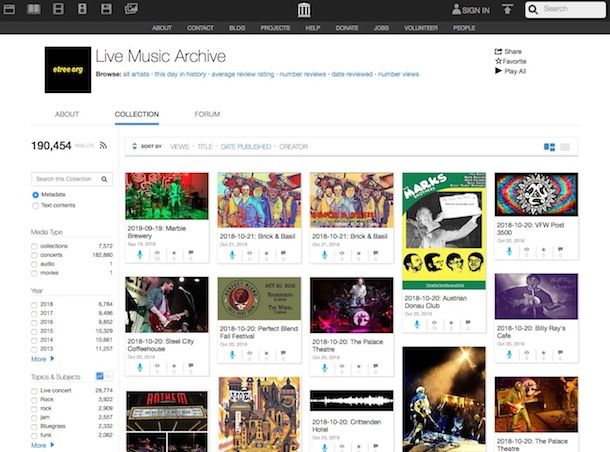The image size is (610, 452).
Task: Click the user avatar icon beside Sign In
Action: tap(456, 9)
